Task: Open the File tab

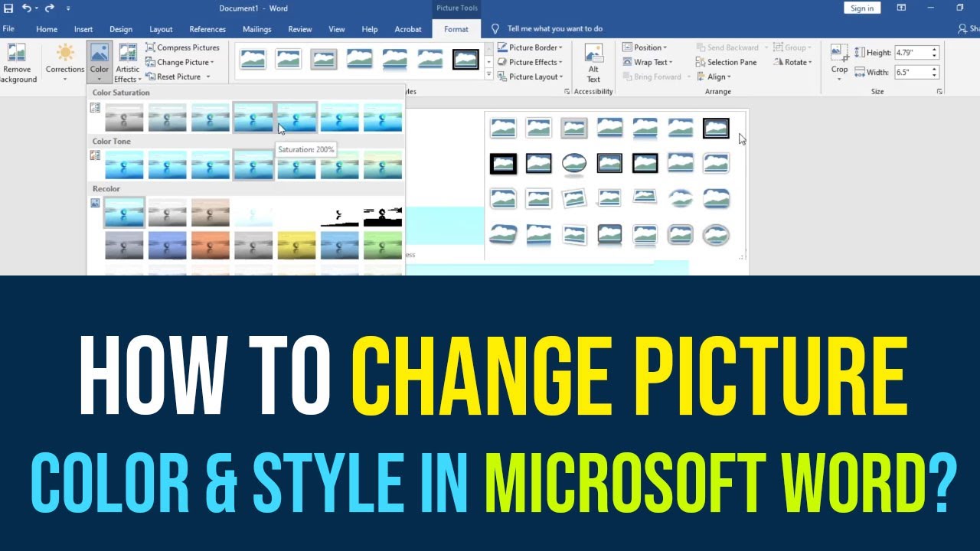Action: click(8, 29)
